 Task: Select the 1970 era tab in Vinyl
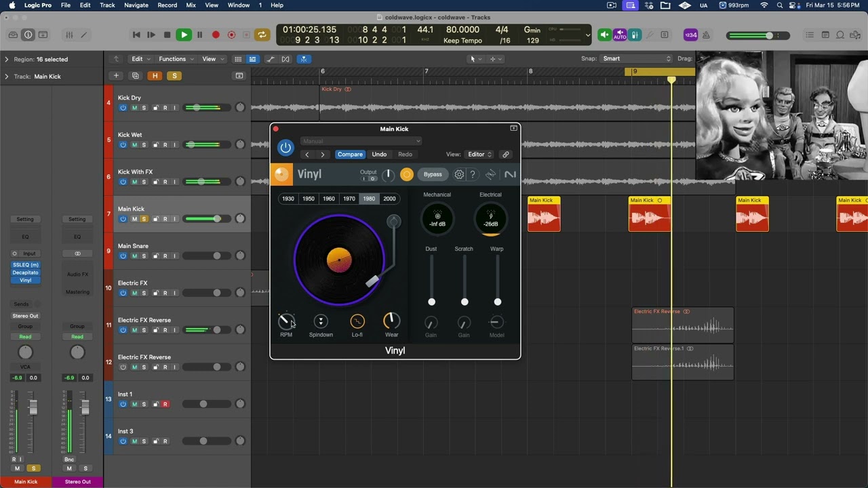coord(349,199)
